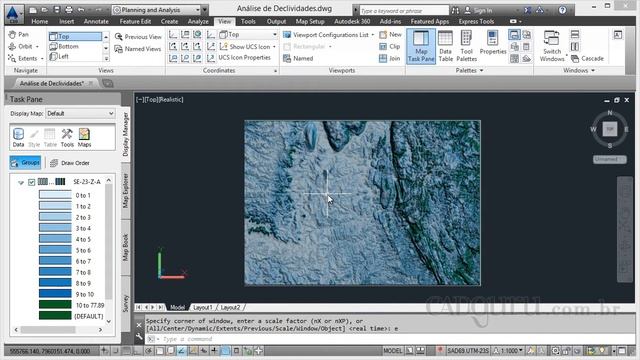
Task: Click the SAD69.UTM-23S coordinate system
Action: pyautogui.click(x=468, y=351)
